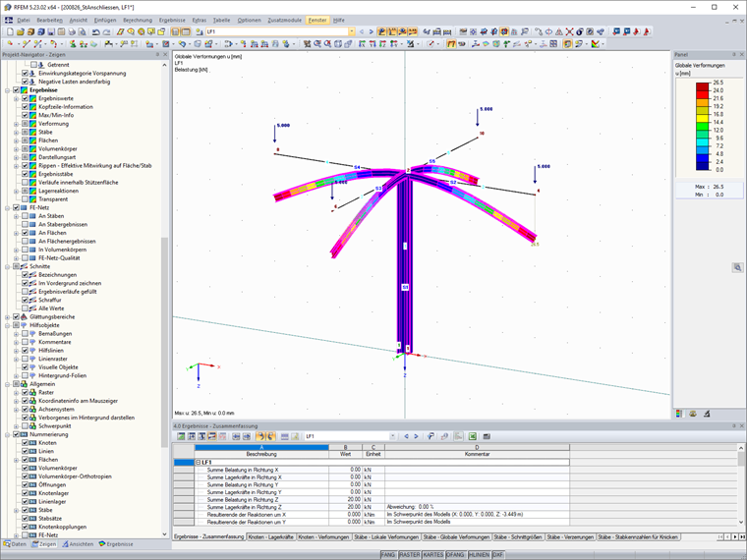Screen dimensions: 747x560
Task: Enable the Transparent checkbox
Action: (x=25, y=199)
